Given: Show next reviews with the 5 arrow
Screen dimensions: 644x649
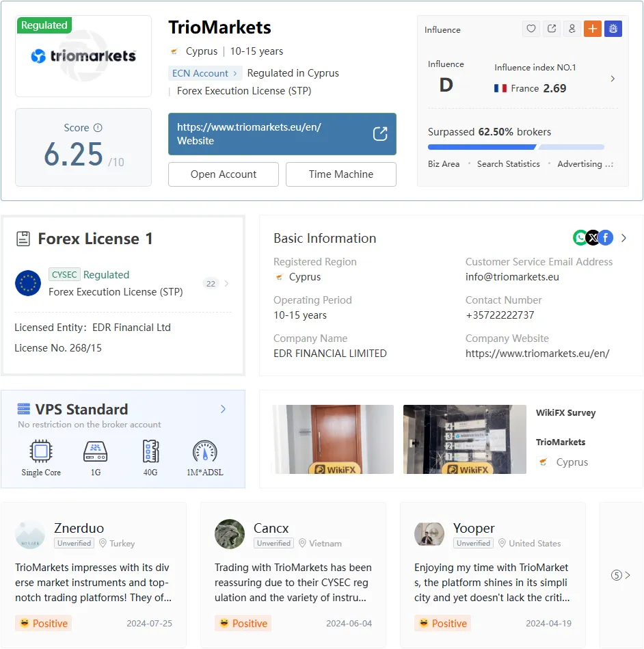Looking at the screenshot, I should pos(620,575).
